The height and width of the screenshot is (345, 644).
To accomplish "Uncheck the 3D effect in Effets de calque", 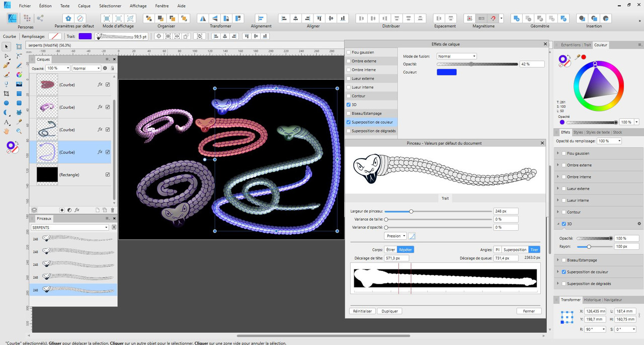I will click(349, 105).
